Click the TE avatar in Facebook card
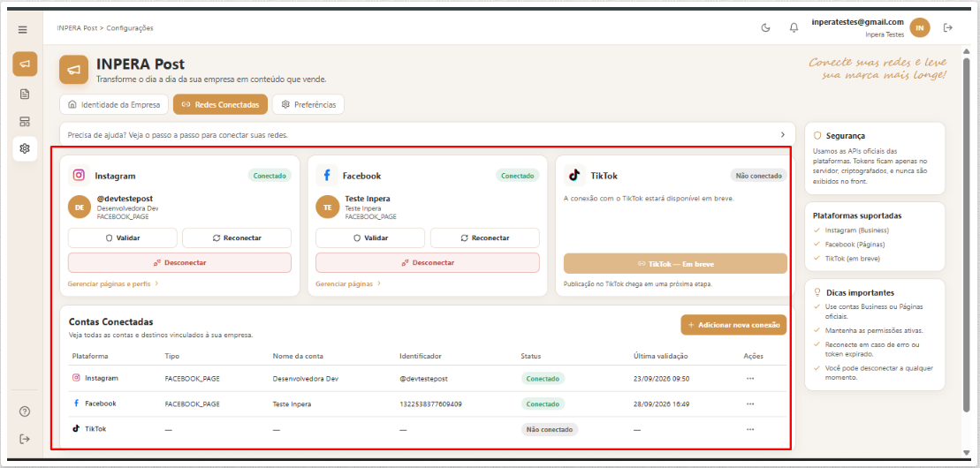Viewport: 980px width, 468px height. click(328, 208)
